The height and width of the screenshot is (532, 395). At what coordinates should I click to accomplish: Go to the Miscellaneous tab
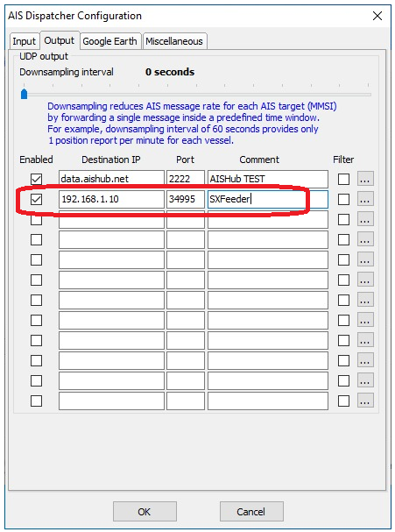174,41
